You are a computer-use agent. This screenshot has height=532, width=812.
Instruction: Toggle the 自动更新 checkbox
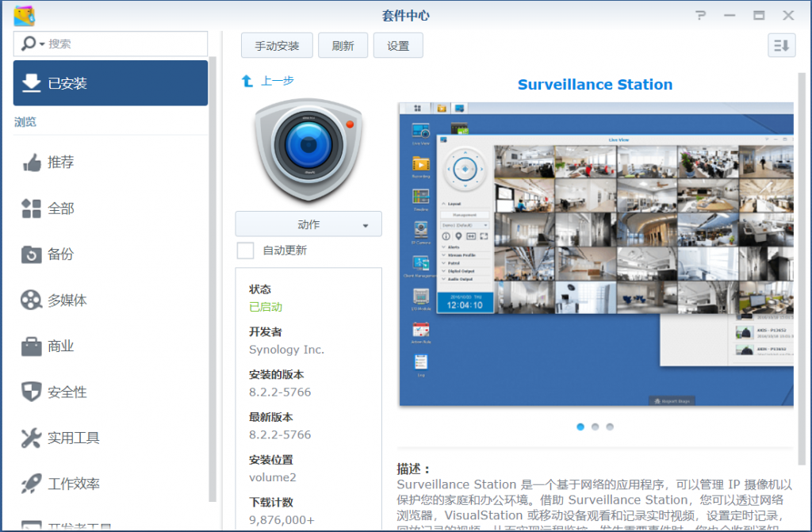pyautogui.click(x=245, y=251)
